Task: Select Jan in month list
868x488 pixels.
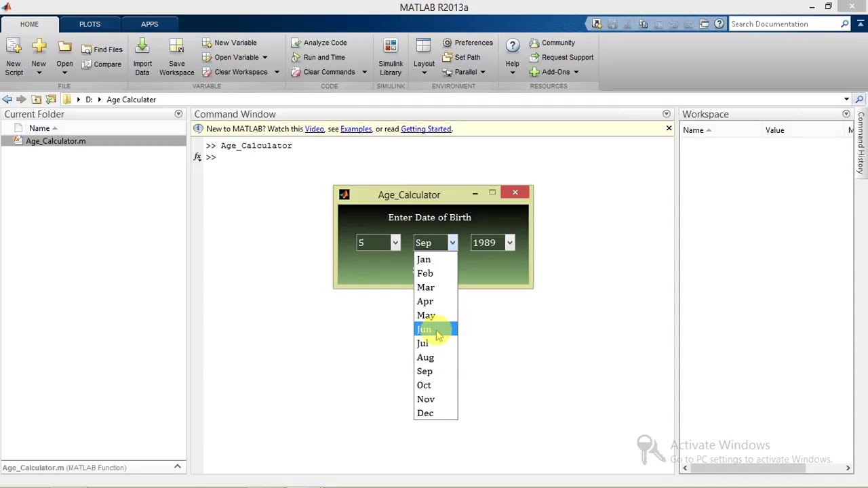Action: (x=435, y=260)
